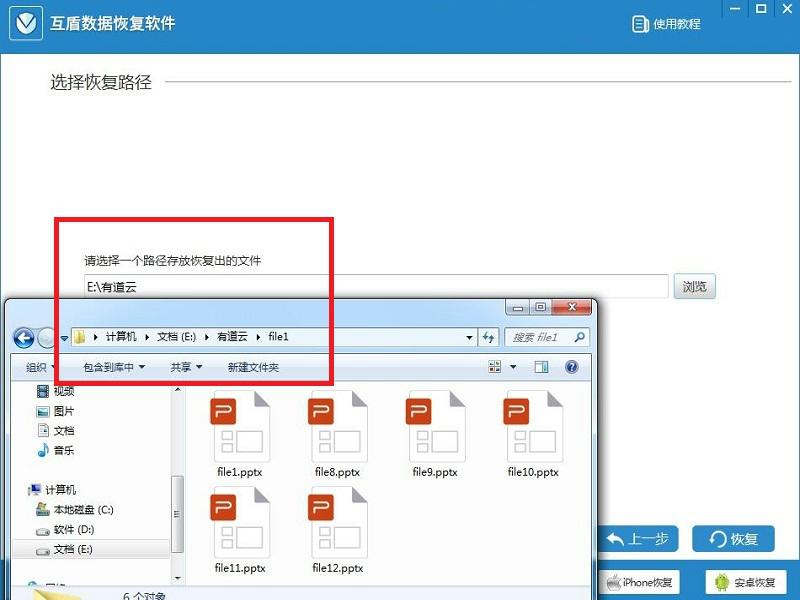This screenshot has height=600, width=800.
Task: Open the 使用教程 tutorial link
Action: click(x=666, y=24)
